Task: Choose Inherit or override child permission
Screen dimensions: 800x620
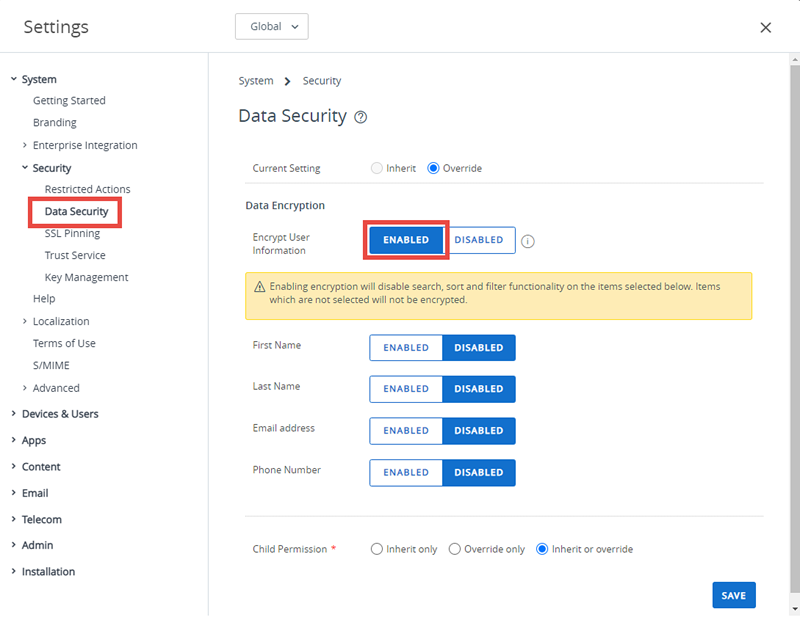Action: coord(542,549)
